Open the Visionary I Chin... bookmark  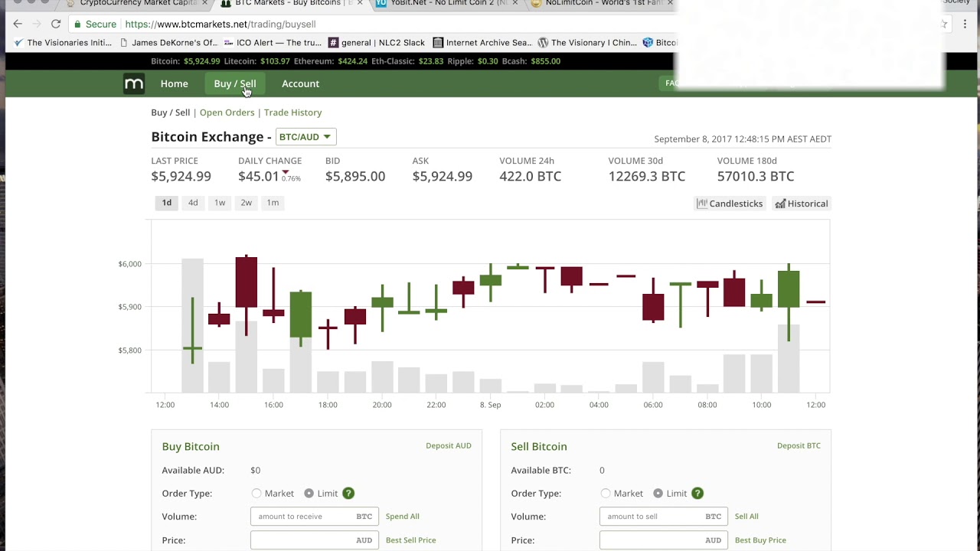[587, 43]
